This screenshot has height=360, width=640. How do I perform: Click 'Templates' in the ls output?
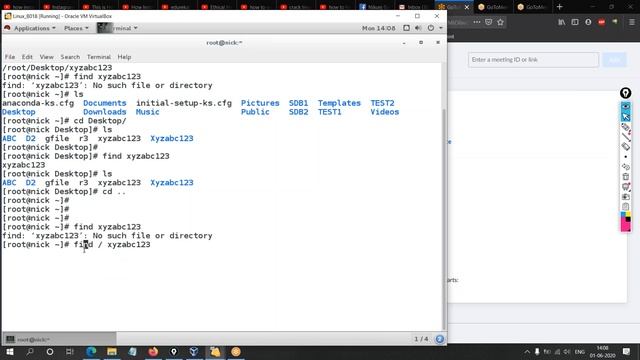tap(339, 103)
